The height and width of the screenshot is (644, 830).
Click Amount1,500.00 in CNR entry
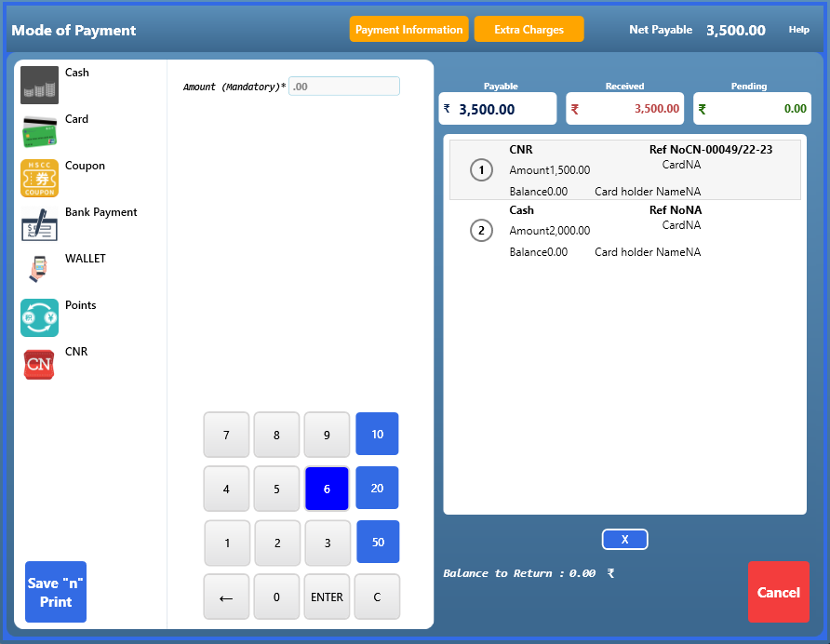(x=549, y=170)
